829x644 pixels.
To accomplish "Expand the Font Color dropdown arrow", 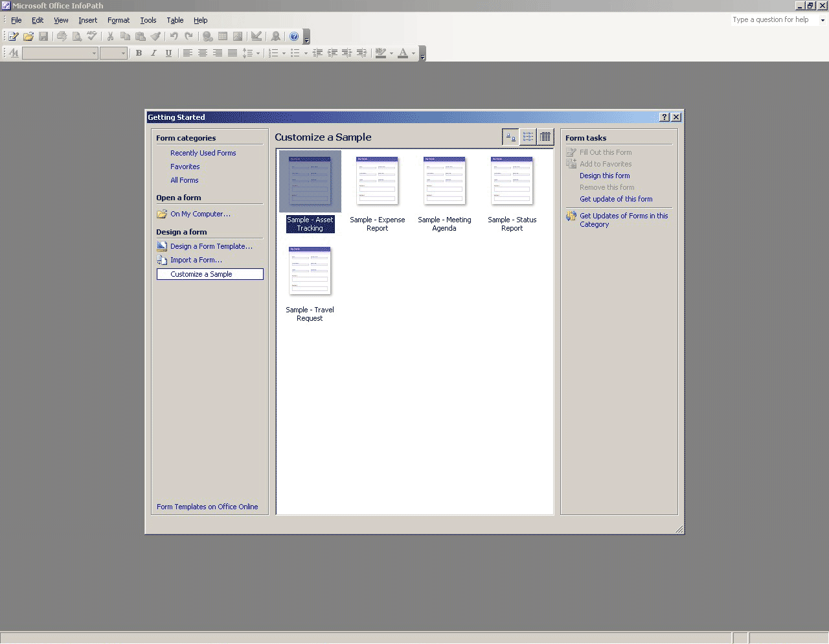I will (x=413, y=54).
